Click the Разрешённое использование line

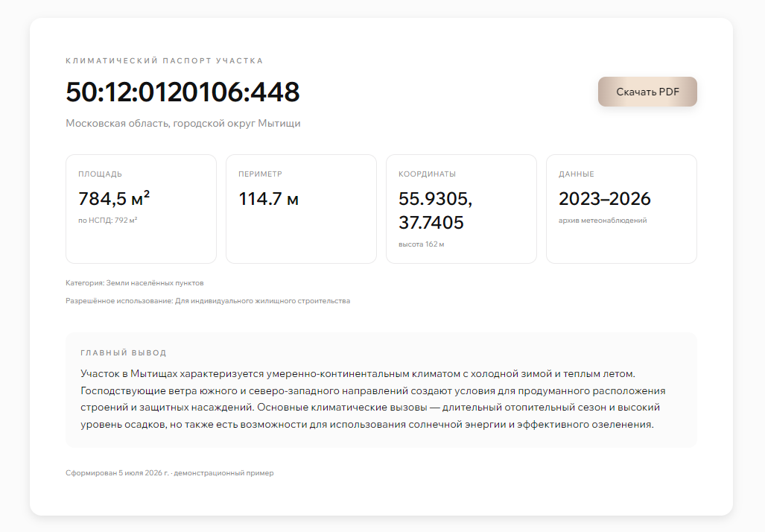click(x=208, y=301)
